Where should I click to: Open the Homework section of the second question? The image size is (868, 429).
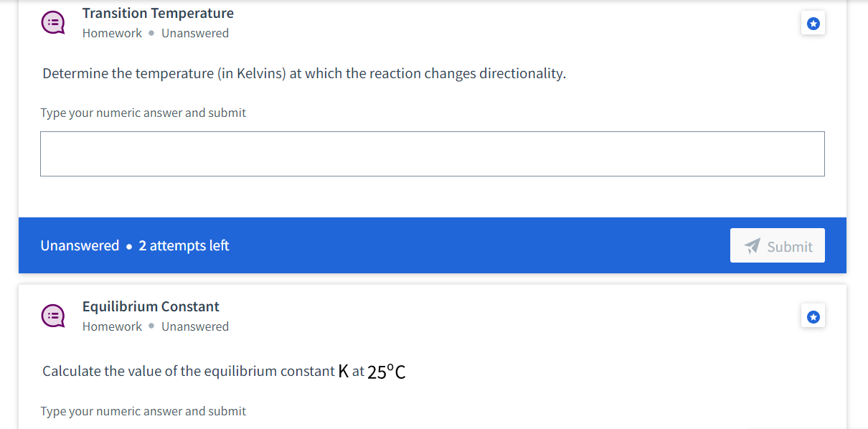point(112,326)
